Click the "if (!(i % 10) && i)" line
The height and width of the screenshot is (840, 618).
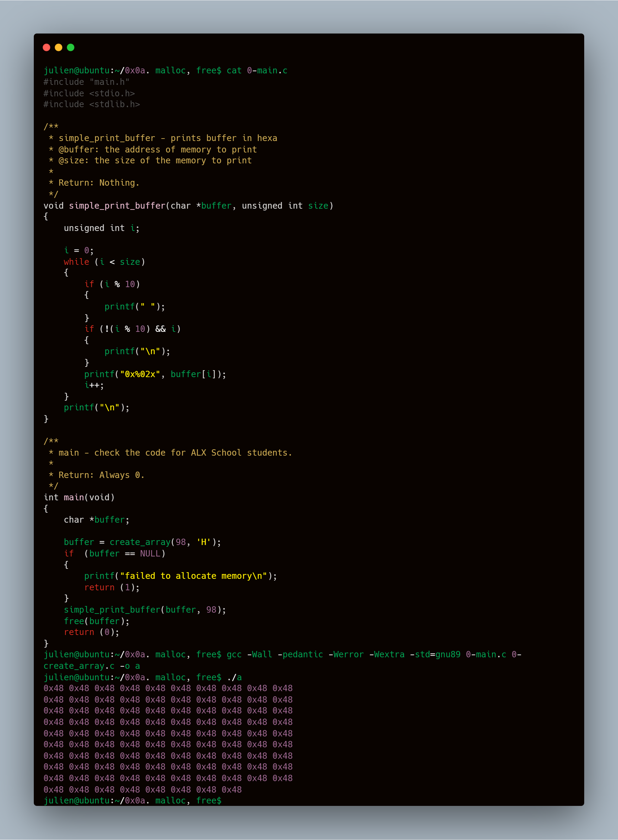pos(132,329)
